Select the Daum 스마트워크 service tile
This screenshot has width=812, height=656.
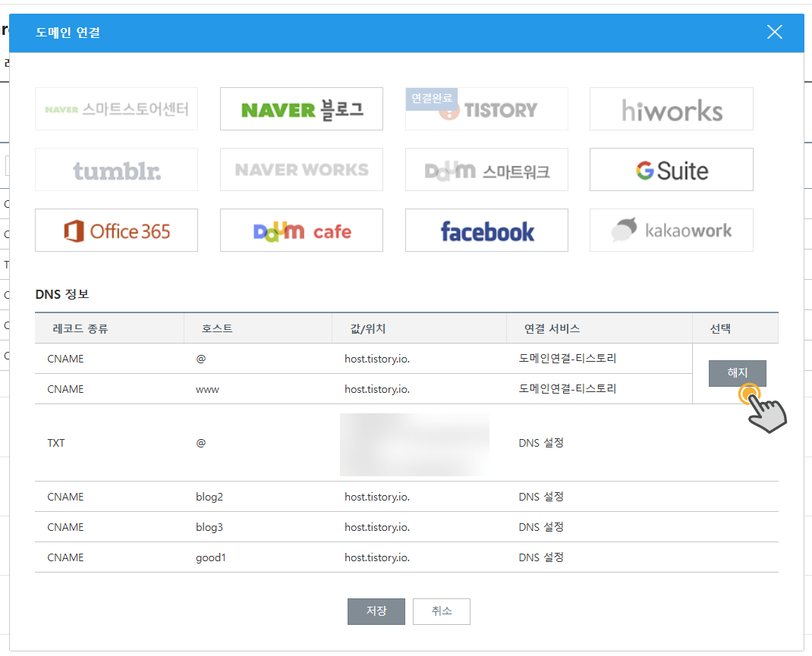[x=486, y=170]
